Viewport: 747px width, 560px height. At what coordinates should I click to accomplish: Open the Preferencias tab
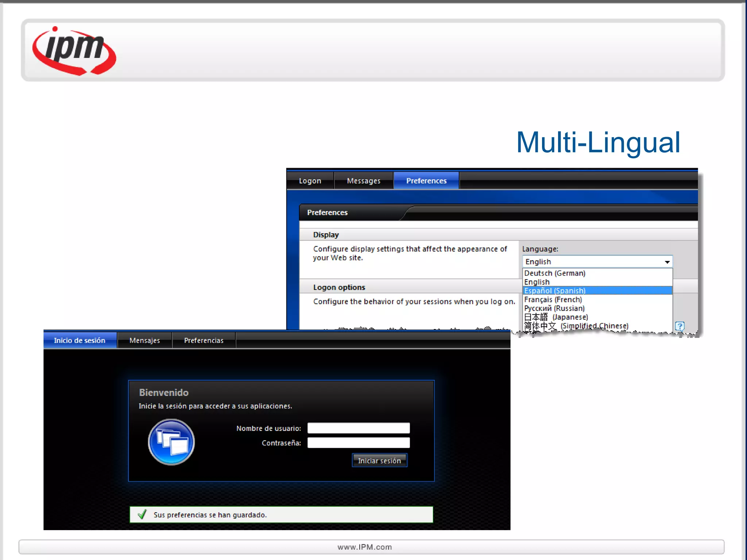(204, 341)
